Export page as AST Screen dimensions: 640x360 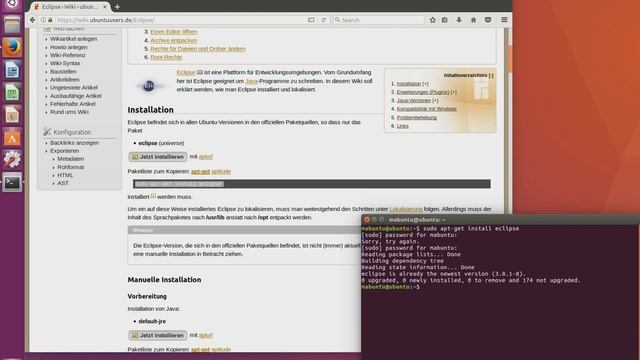click(63, 183)
